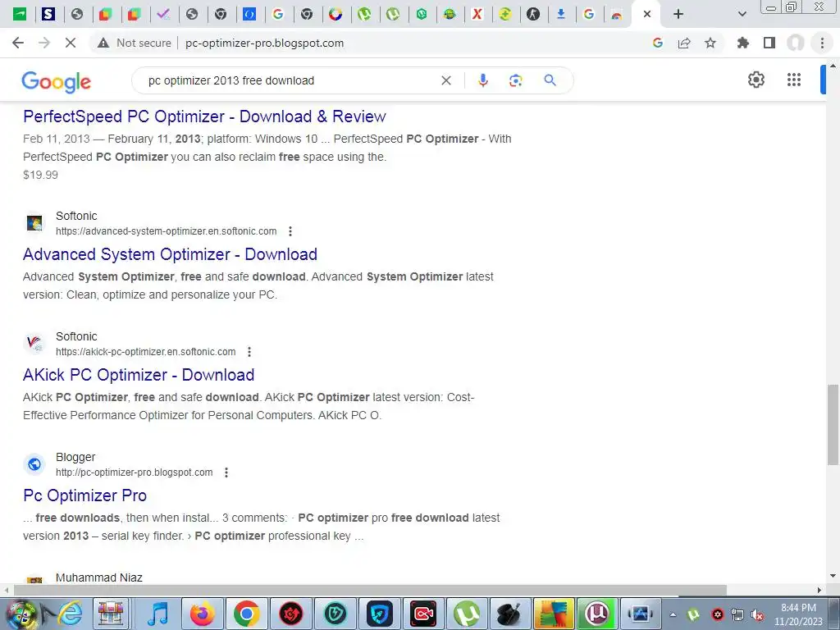Open options for the Blogger result

(x=226, y=472)
